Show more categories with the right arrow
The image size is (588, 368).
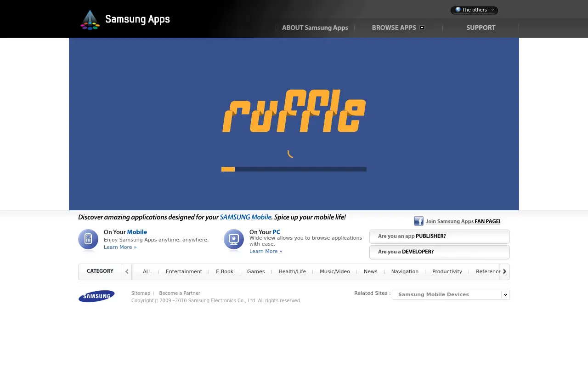[x=504, y=271]
